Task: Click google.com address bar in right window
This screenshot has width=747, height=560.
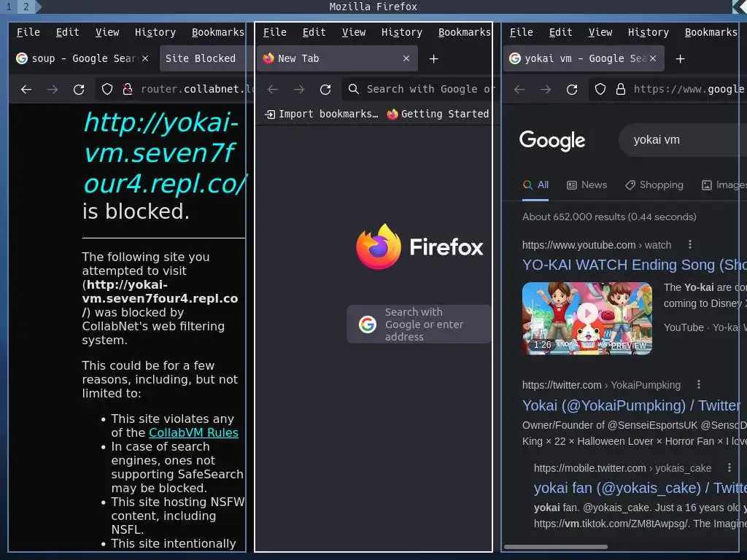Action: pos(664,89)
